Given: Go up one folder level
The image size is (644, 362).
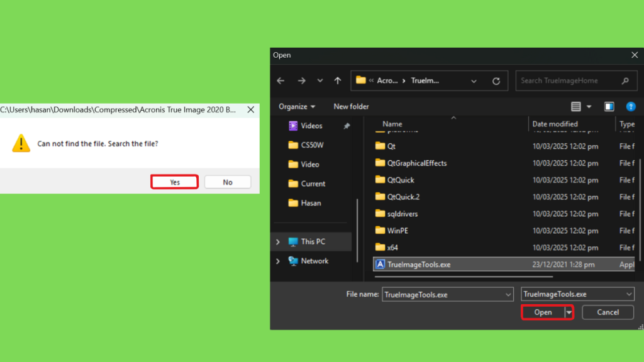Looking at the screenshot, I should coord(338,81).
